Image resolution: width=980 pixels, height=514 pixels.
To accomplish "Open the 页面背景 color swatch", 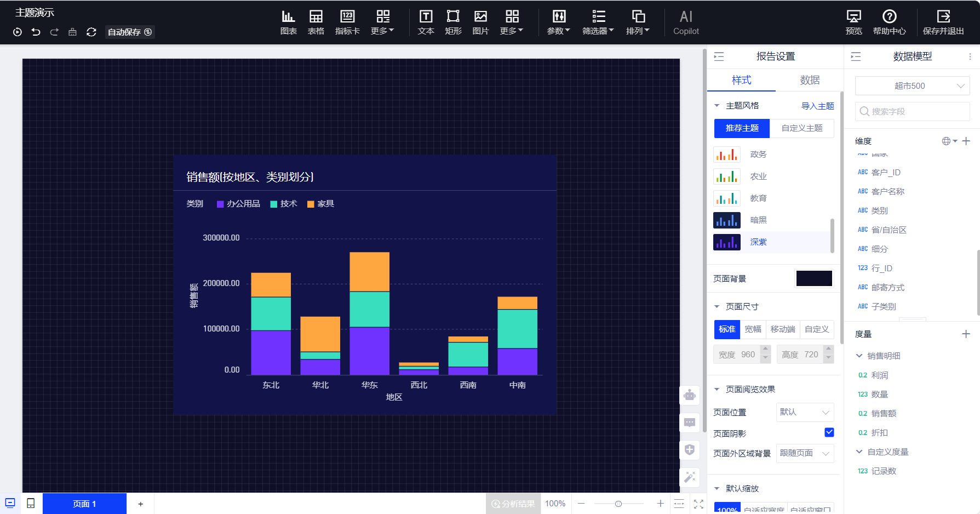I will (813, 278).
